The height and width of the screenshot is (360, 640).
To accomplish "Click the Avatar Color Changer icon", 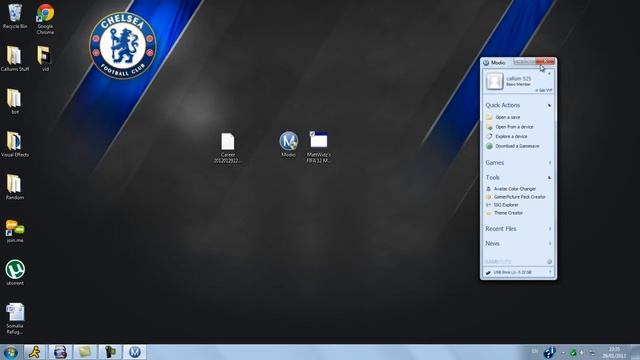I will click(x=489, y=189).
